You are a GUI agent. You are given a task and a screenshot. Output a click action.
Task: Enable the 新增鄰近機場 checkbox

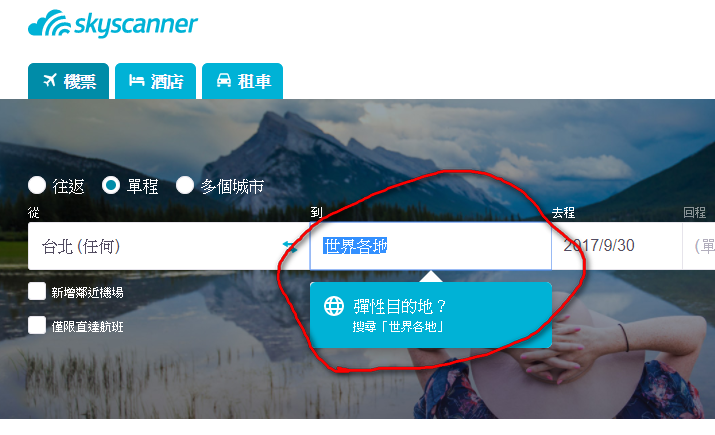point(37,291)
